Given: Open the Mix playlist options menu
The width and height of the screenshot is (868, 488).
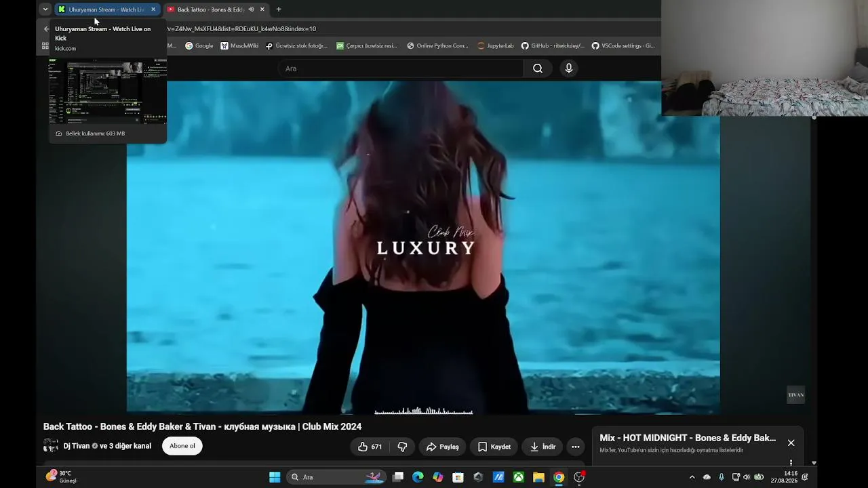Looking at the screenshot, I should coord(791,463).
